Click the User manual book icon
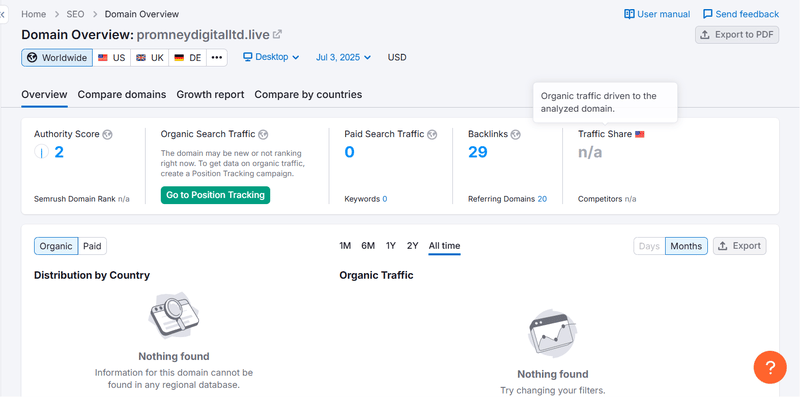 [x=630, y=14]
